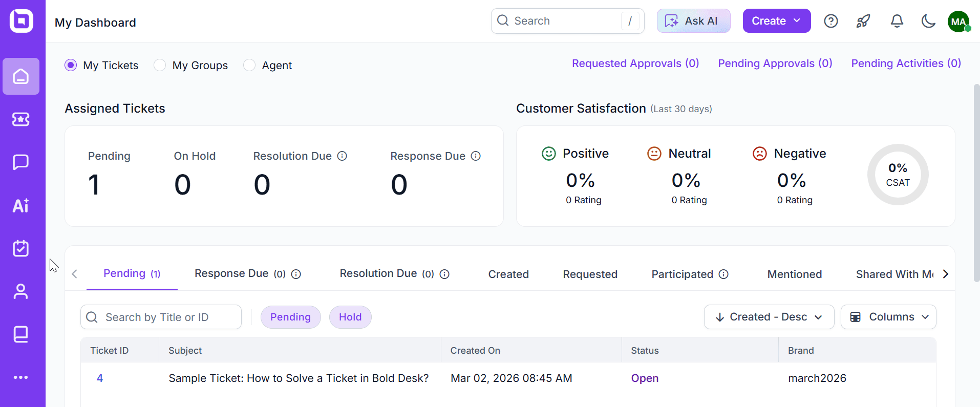Click the Ask AI button
This screenshot has height=407, width=980.
(693, 21)
